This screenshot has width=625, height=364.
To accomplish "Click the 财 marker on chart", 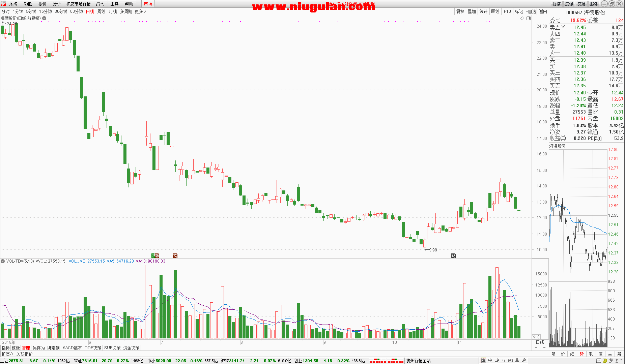I will coord(453,256).
